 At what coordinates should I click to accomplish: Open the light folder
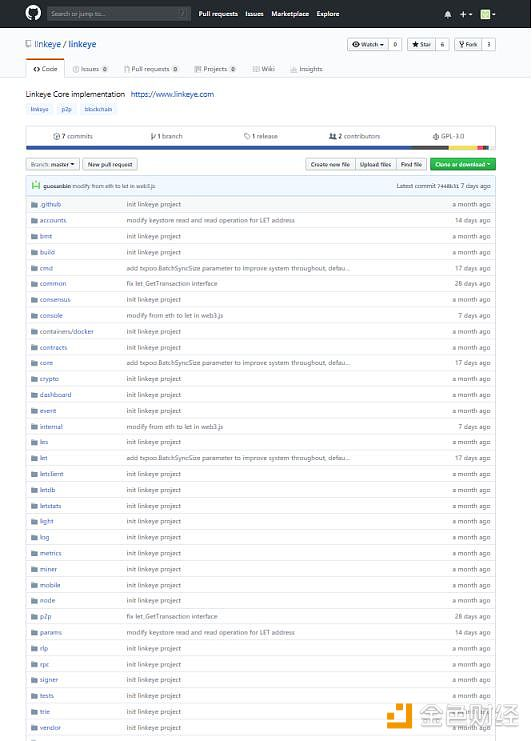click(x=46, y=521)
